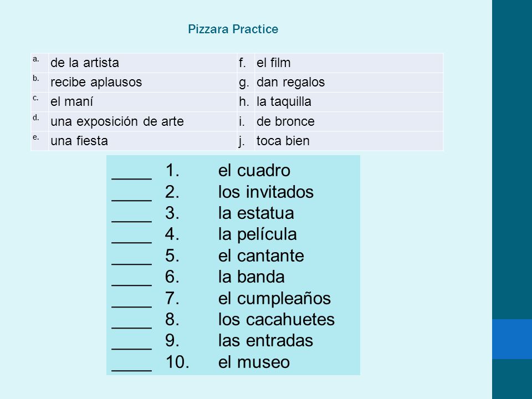Choose option g 'dan regalos'
The height and width of the screenshot is (399, 532).
pyautogui.click(x=349, y=83)
